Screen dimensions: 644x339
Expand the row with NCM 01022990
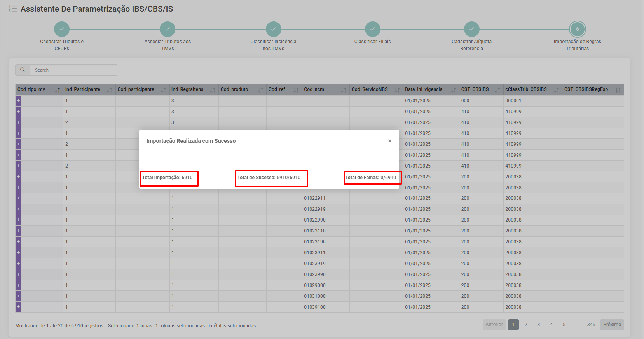18,220
